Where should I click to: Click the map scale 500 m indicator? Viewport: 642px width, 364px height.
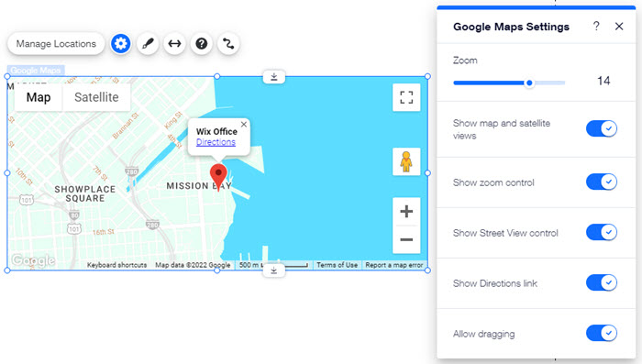tap(273, 265)
